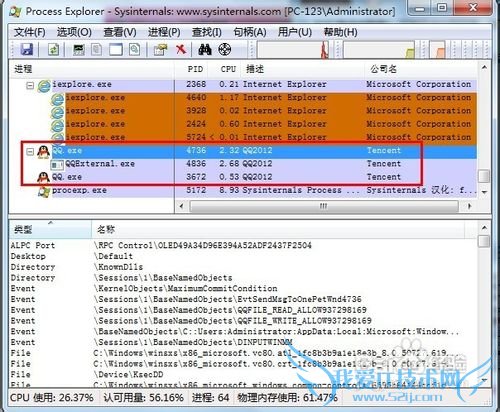Open the 文件(F) menu
The height and width of the screenshot is (412, 500).
[x=30, y=32]
